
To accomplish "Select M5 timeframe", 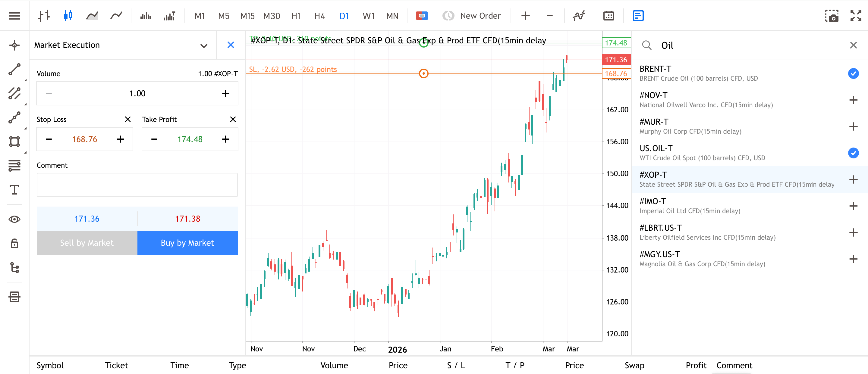I will tap(223, 16).
